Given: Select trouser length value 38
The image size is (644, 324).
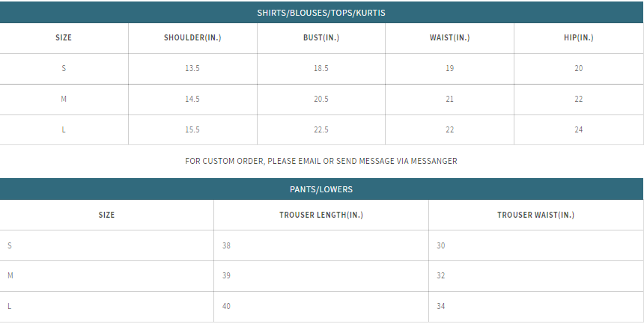Looking at the screenshot, I should coord(227,246).
